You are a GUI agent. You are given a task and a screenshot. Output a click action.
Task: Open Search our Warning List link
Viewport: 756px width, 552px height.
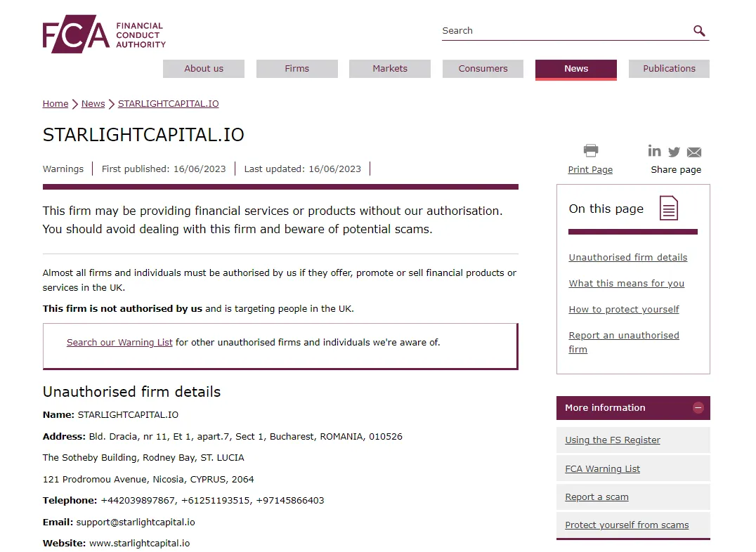119,342
